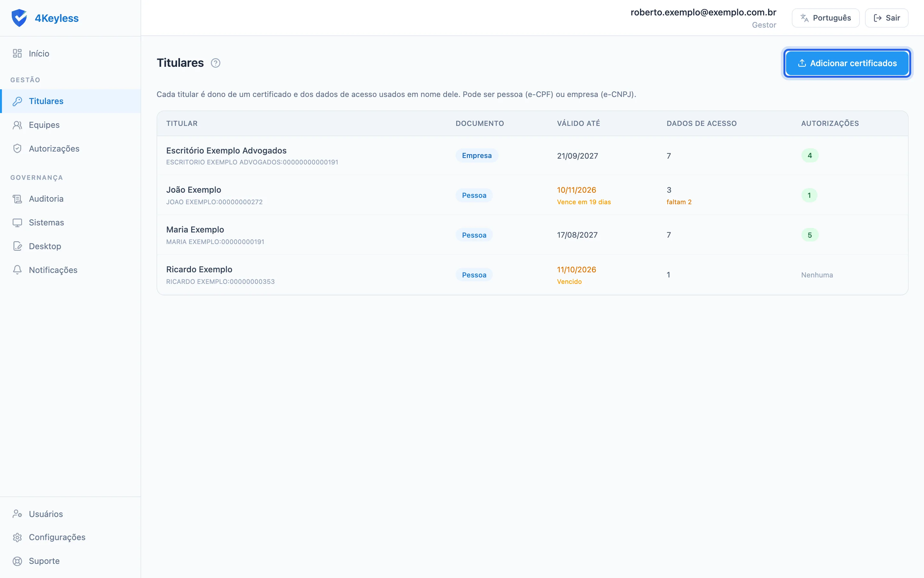Open 4Keyless brand name link
The width and height of the screenshot is (924, 578).
[56, 18]
